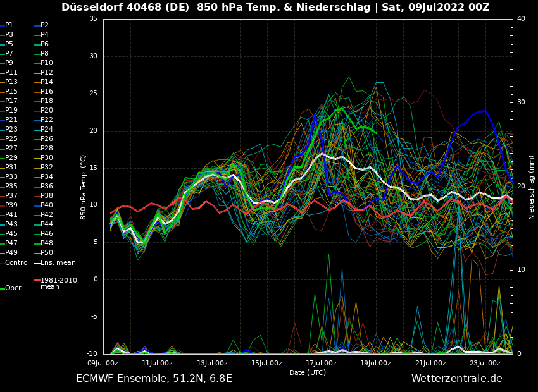Select the 09Jul 00z date tick
The image size is (538, 392).
pos(103,363)
